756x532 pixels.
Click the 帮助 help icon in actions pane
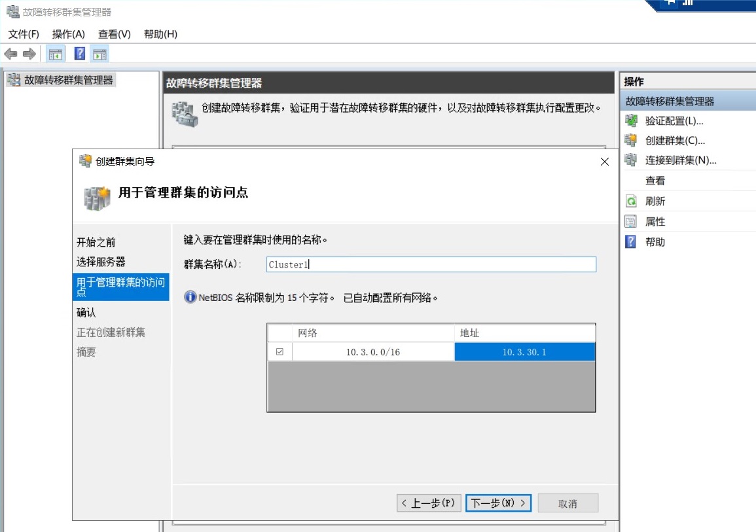point(630,241)
